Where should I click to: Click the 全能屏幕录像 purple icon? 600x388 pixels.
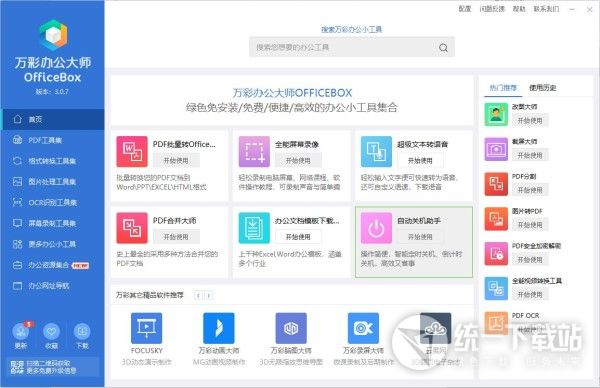254,152
